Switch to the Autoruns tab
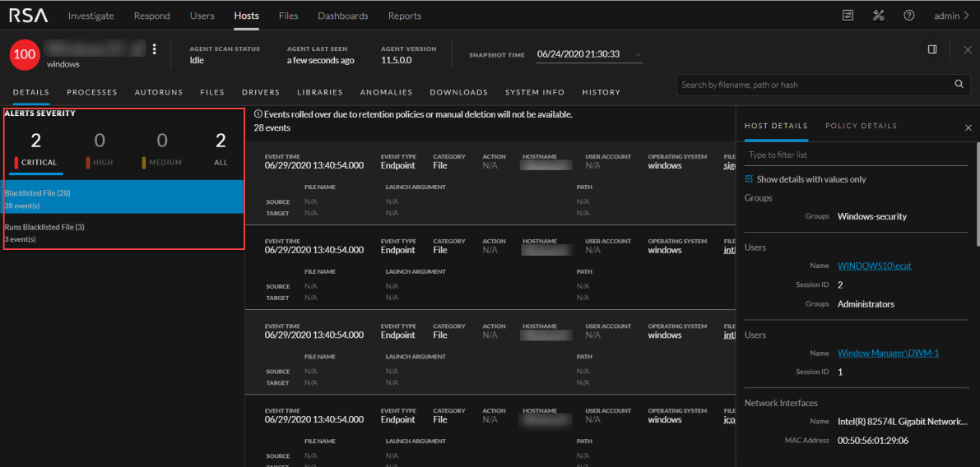This screenshot has width=980, height=467. (159, 92)
